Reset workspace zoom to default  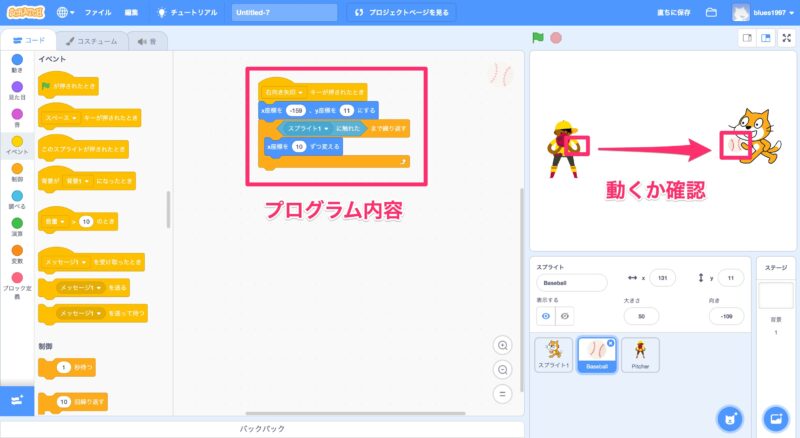(x=503, y=393)
